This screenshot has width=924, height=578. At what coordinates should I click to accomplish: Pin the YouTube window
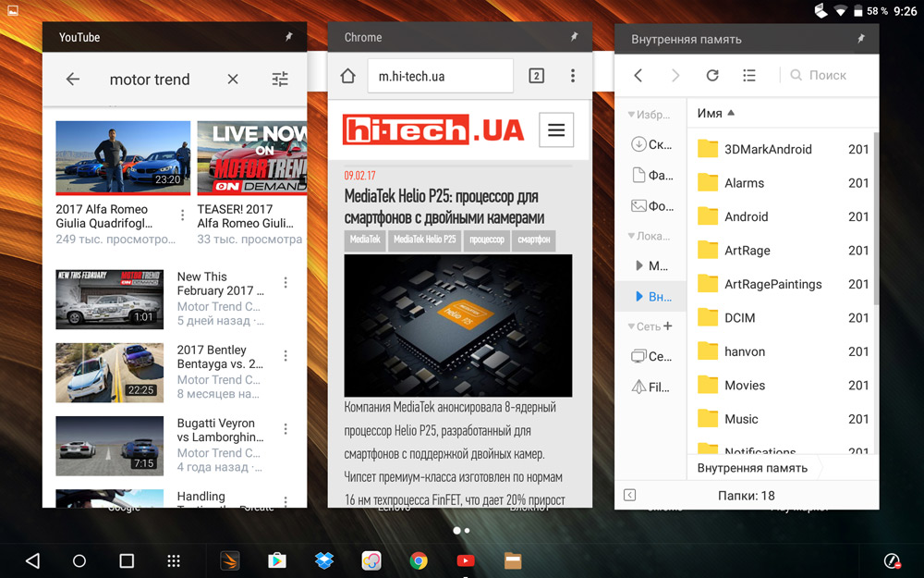click(288, 37)
